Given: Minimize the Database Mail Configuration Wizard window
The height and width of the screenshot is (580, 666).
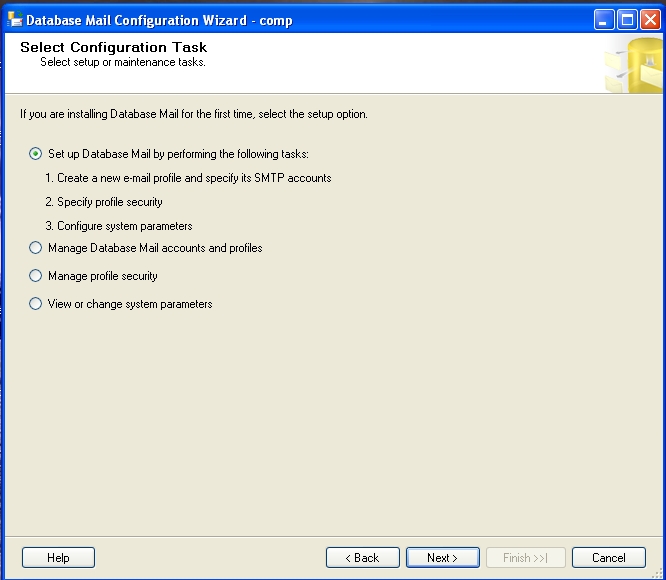Looking at the screenshot, I should (605, 19).
